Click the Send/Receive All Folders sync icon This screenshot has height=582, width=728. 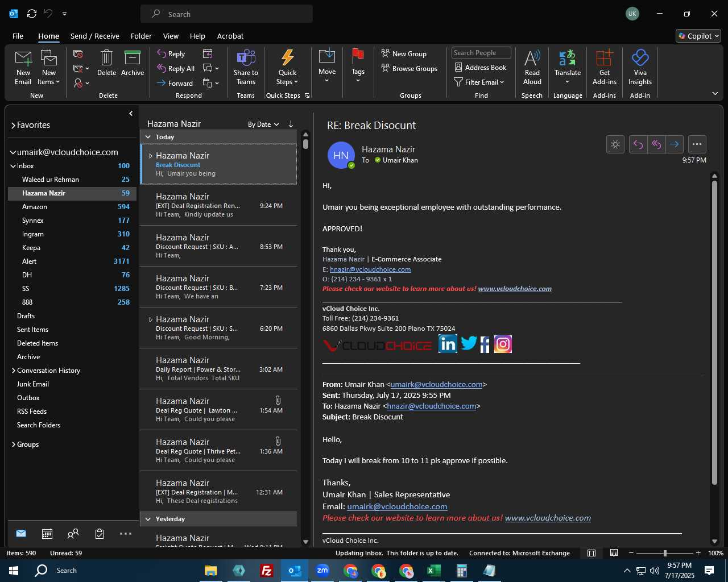point(32,14)
